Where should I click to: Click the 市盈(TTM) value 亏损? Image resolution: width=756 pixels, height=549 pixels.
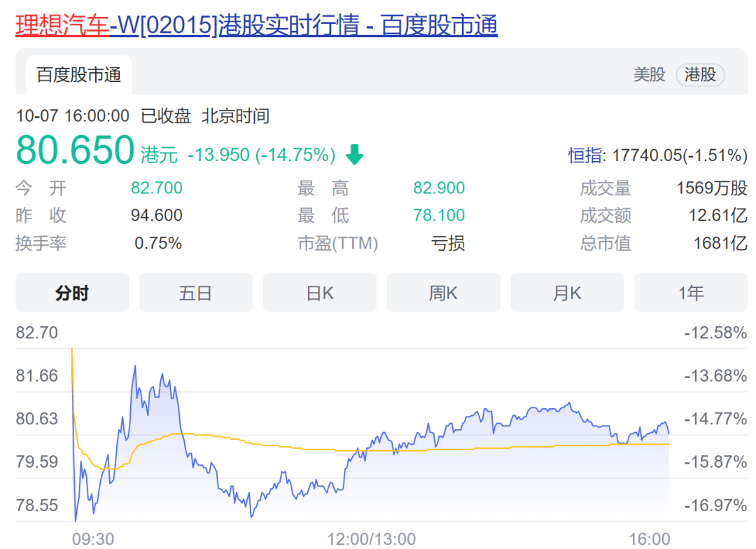pos(448,243)
